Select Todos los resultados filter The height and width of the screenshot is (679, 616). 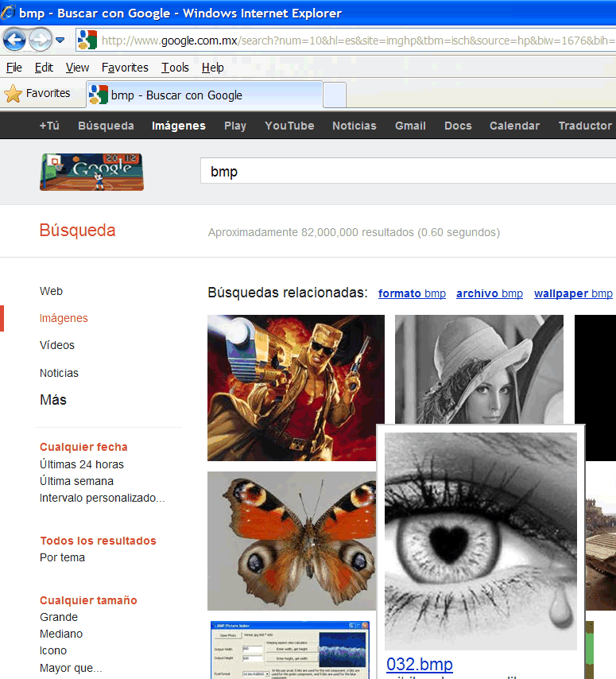(98, 541)
